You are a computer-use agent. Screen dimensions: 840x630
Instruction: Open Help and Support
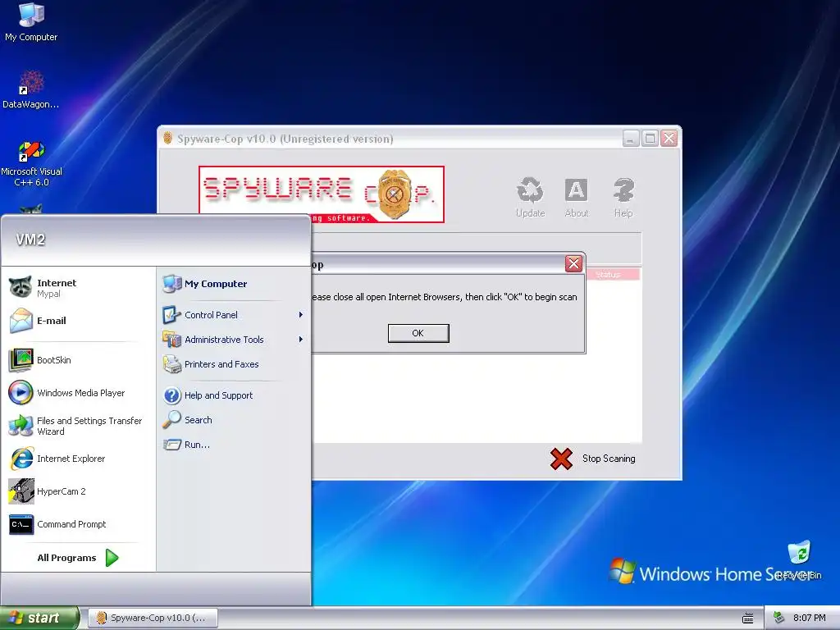point(232,395)
